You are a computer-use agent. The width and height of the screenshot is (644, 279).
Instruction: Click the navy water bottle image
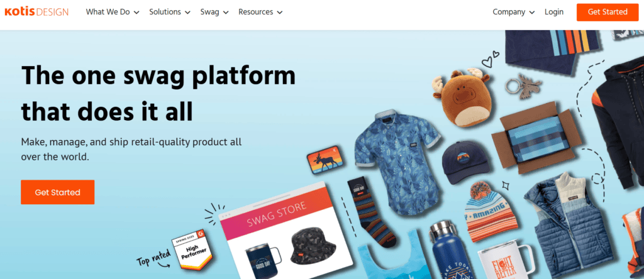click(450, 250)
